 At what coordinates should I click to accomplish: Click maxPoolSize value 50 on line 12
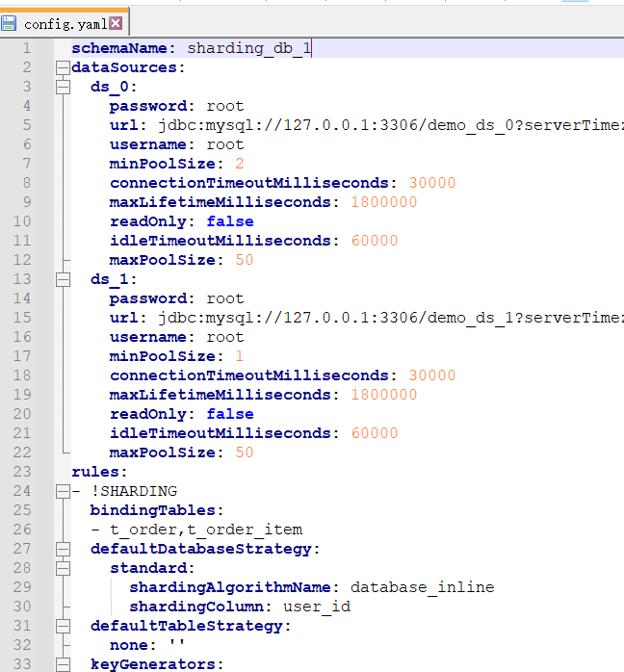[x=245, y=260]
